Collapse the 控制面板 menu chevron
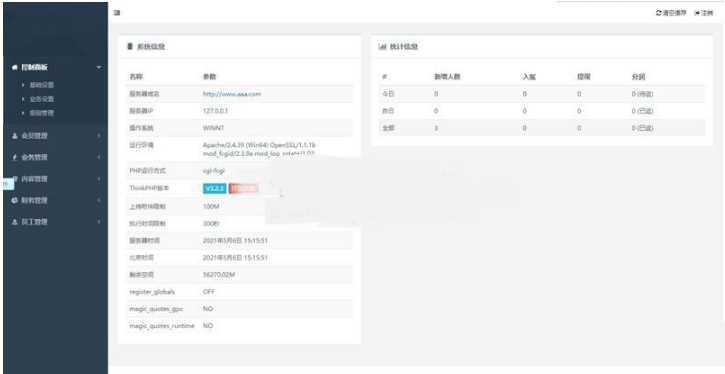725x374 pixels. [99, 67]
